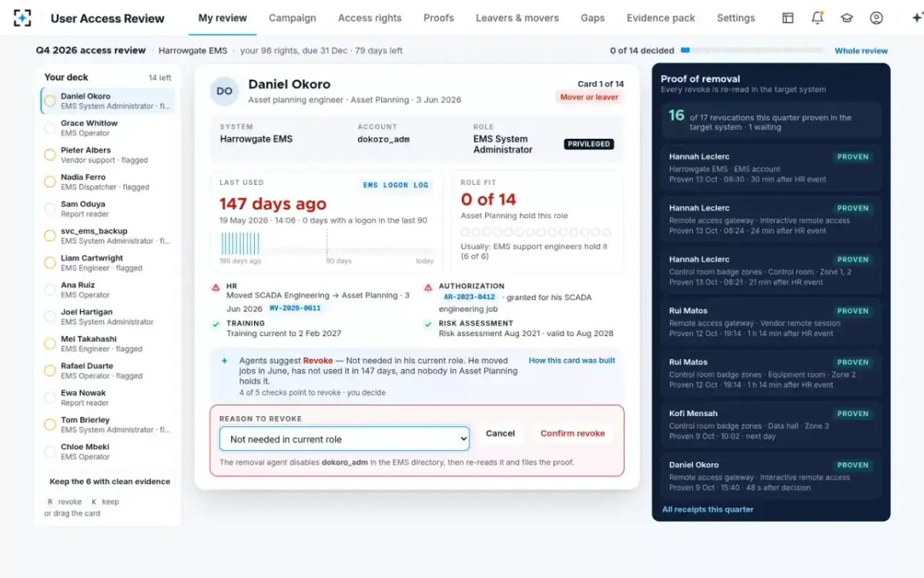Select svc_ems_backup in the deck

coord(108,236)
